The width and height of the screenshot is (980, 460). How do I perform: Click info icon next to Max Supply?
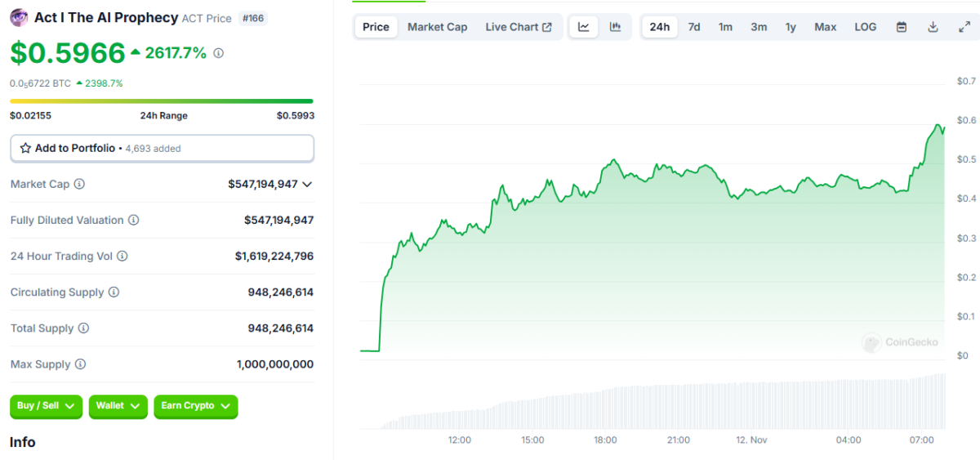click(80, 364)
